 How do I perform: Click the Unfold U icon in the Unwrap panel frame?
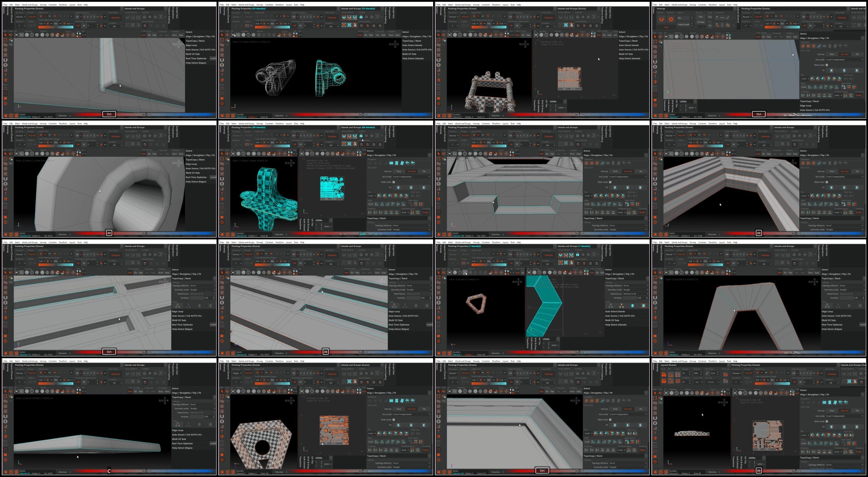pos(661,19)
